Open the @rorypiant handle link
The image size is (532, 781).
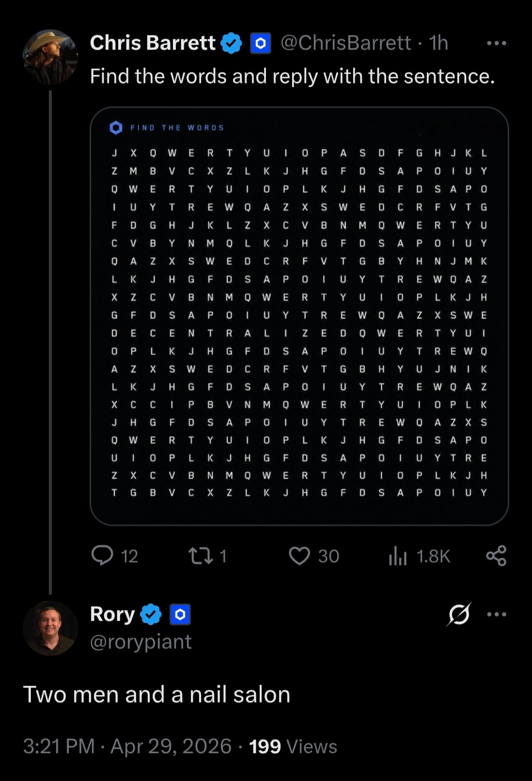coord(141,642)
